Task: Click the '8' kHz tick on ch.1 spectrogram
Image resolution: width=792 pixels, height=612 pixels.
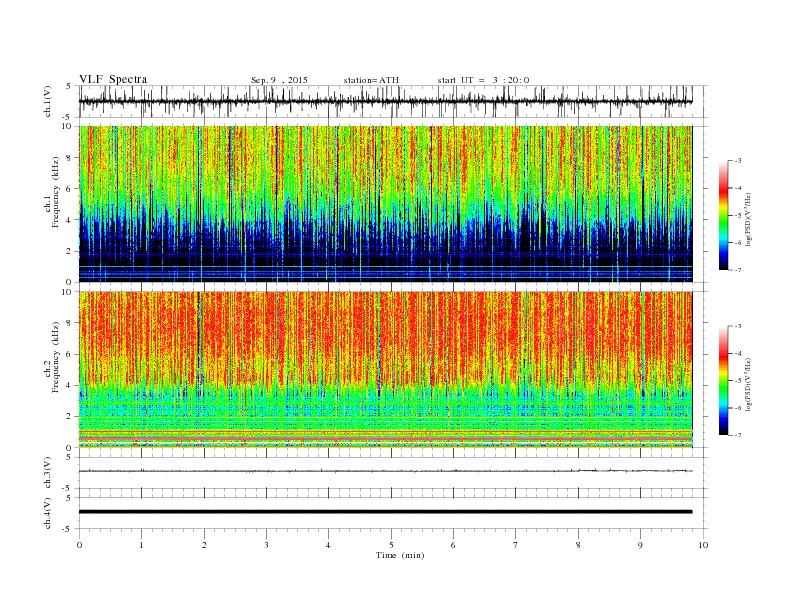Action: point(69,158)
